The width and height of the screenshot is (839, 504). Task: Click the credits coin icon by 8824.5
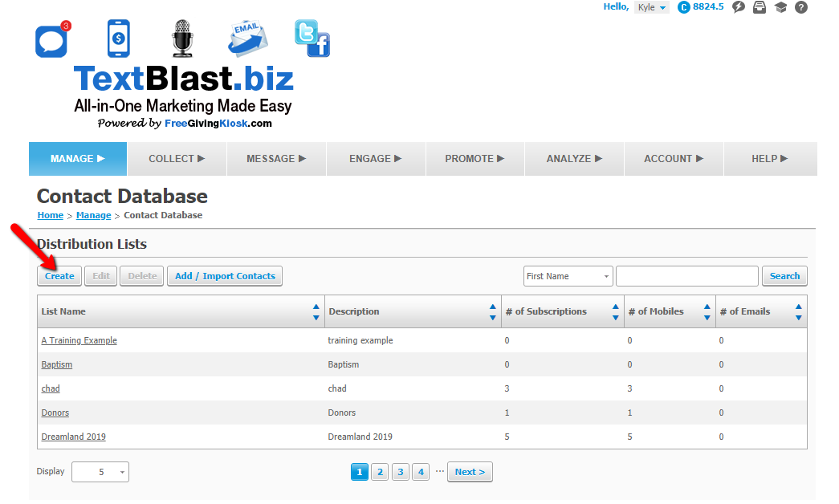[x=683, y=7]
